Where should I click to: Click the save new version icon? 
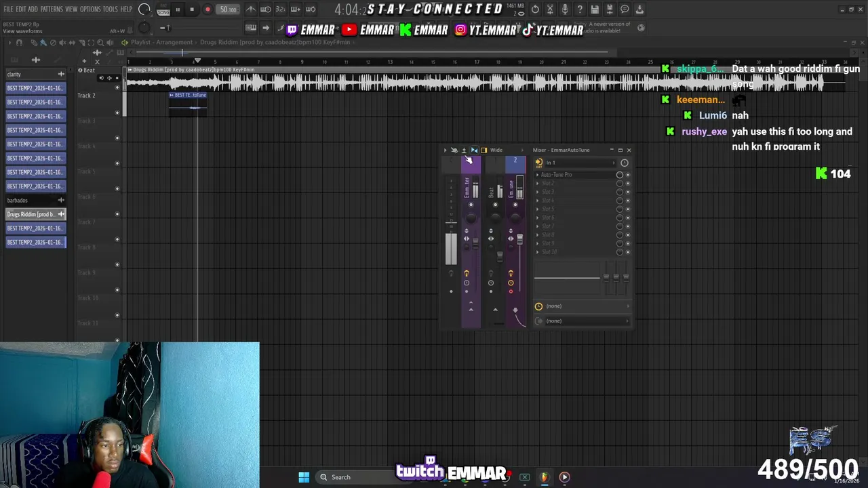610,9
